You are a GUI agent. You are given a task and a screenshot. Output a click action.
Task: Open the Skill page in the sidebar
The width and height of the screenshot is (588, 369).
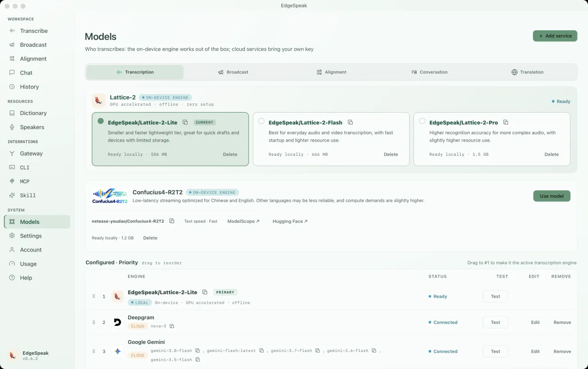coord(37,195)
